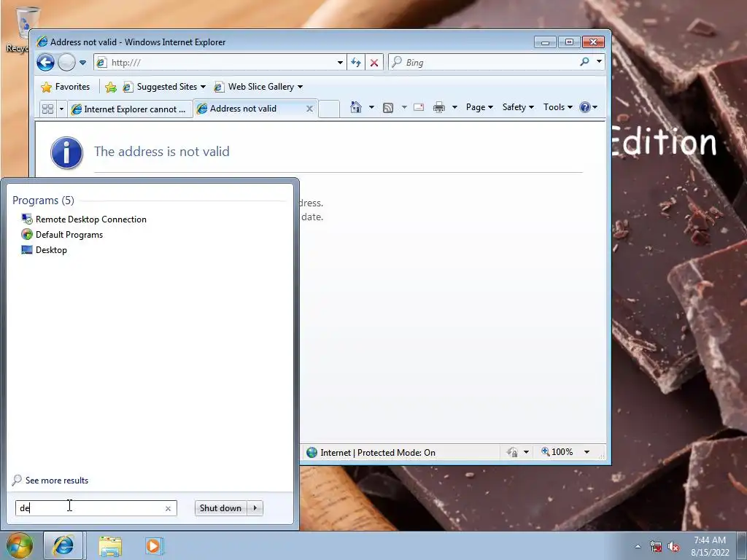
Task: Restore down the Internet Explorer window
Action: pos(569,42)
